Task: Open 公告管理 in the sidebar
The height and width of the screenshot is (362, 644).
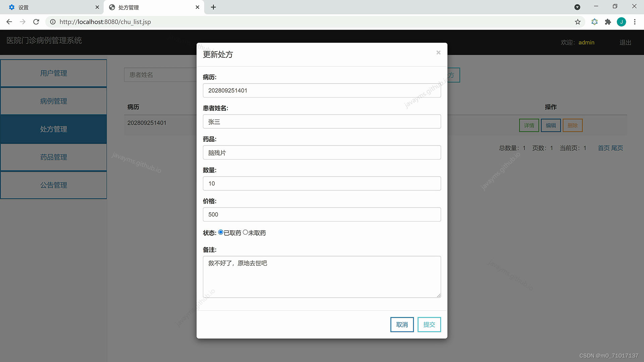Action: point(54,185)
